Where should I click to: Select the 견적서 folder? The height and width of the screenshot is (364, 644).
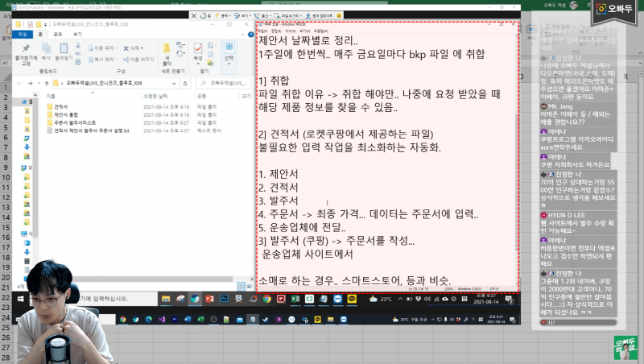pos(61,107)
